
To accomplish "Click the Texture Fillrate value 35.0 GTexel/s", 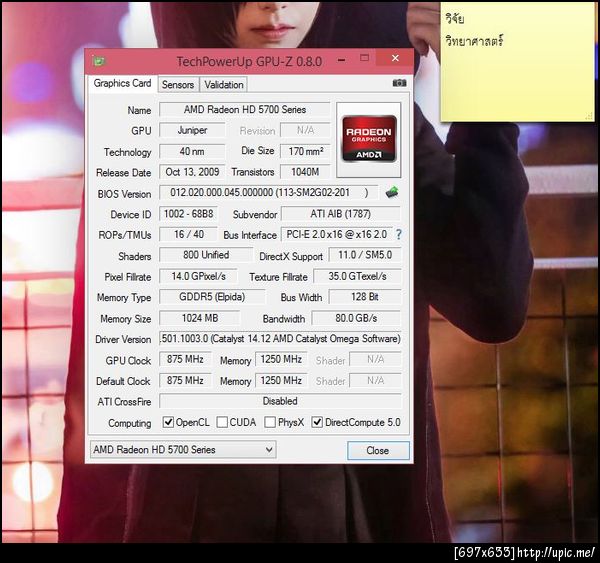I will tap(357, 276).
